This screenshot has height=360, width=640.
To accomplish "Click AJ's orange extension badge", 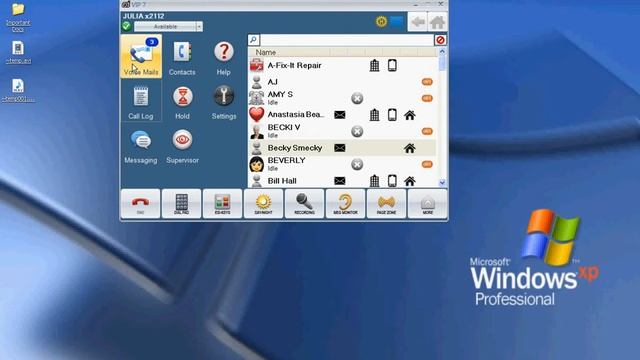I will click(427, 82).
